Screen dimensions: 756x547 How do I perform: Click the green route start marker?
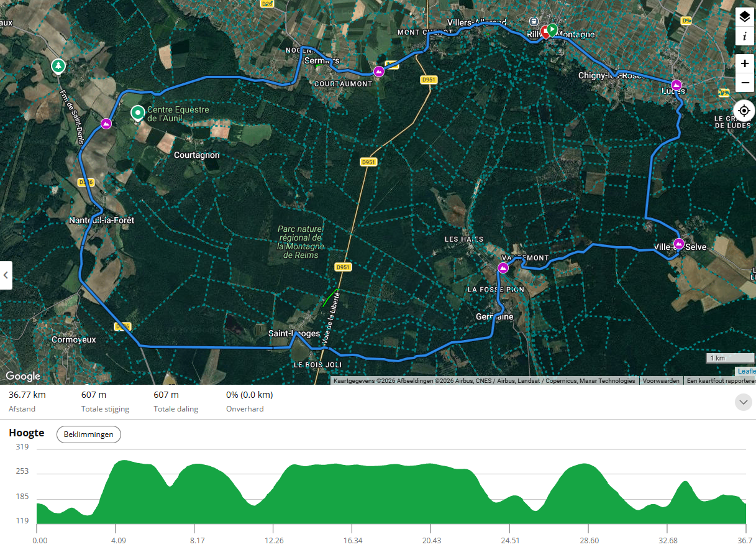pyautogui.click(x=552, y=29)
